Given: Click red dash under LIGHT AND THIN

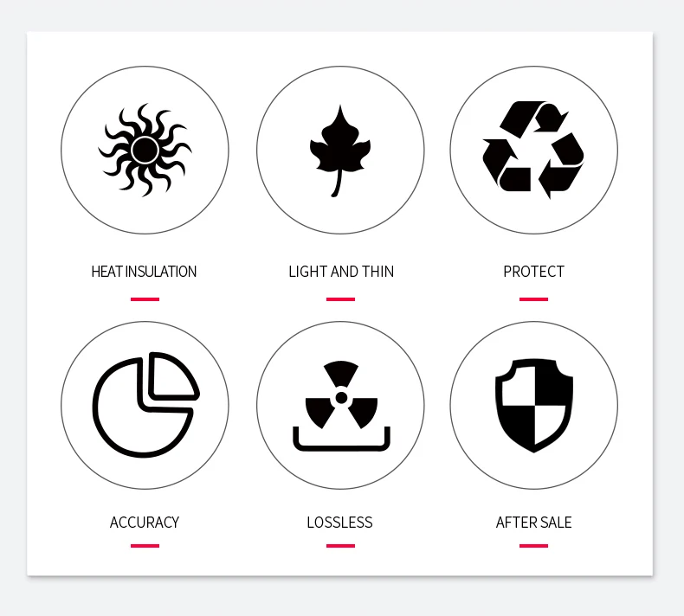Looking at the screenshot, I should point(340,299).
